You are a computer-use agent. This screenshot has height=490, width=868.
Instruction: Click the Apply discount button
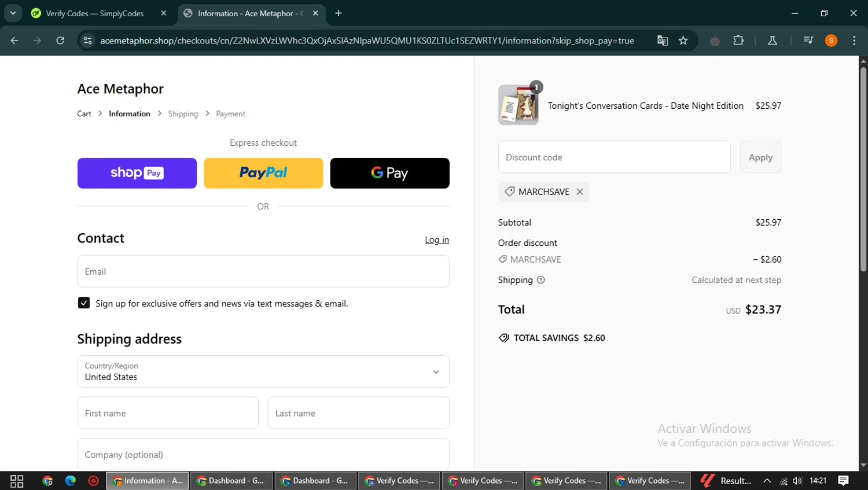pyautogui.click(x=760, y=157)
